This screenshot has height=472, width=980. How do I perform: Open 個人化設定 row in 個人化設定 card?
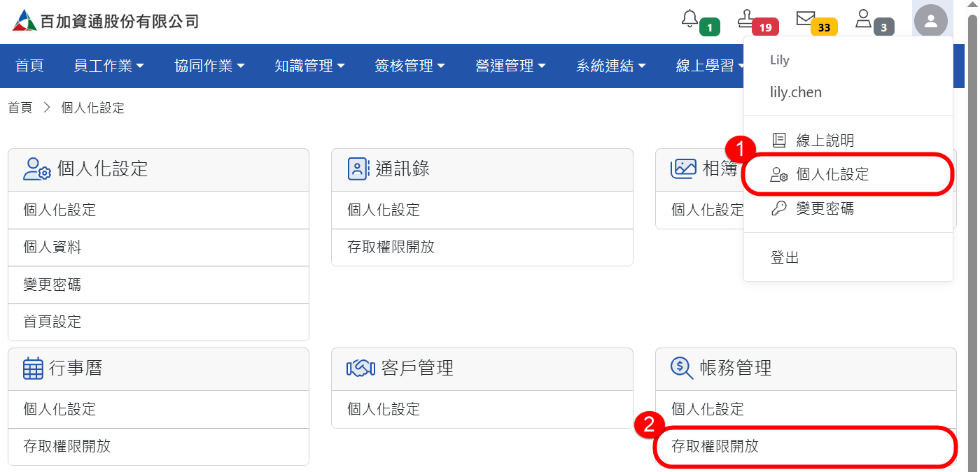pyautogui.click(x=158, y=210)
